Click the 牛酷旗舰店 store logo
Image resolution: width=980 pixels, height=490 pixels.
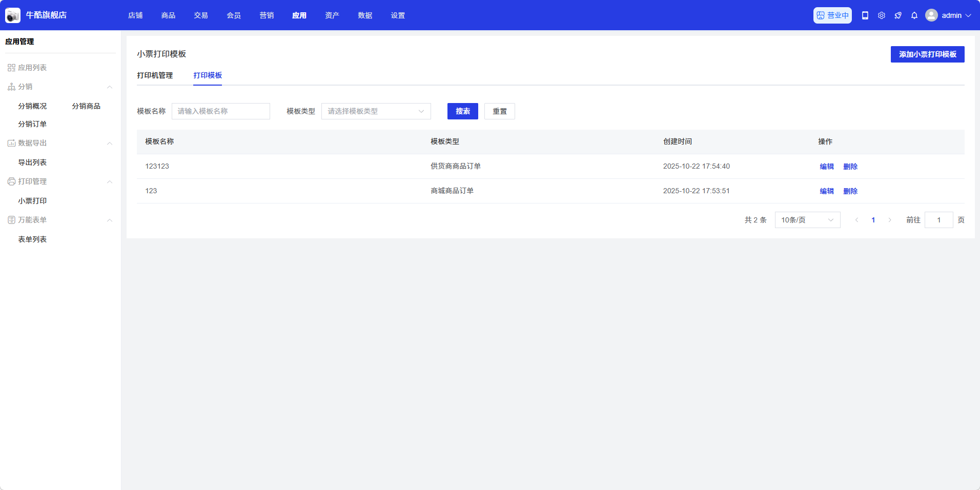coord(13,15)
